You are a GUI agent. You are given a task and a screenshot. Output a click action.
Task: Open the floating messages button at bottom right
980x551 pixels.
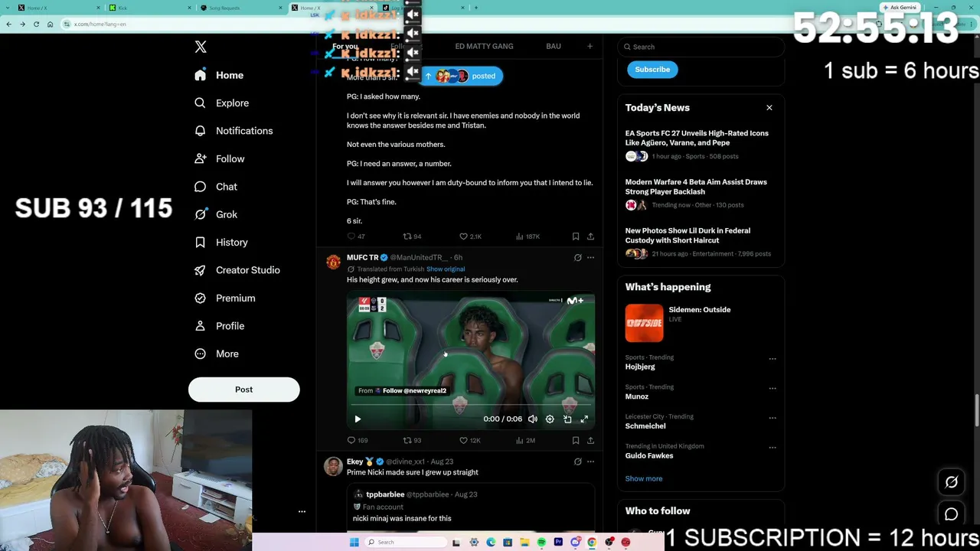coord(951,514)
